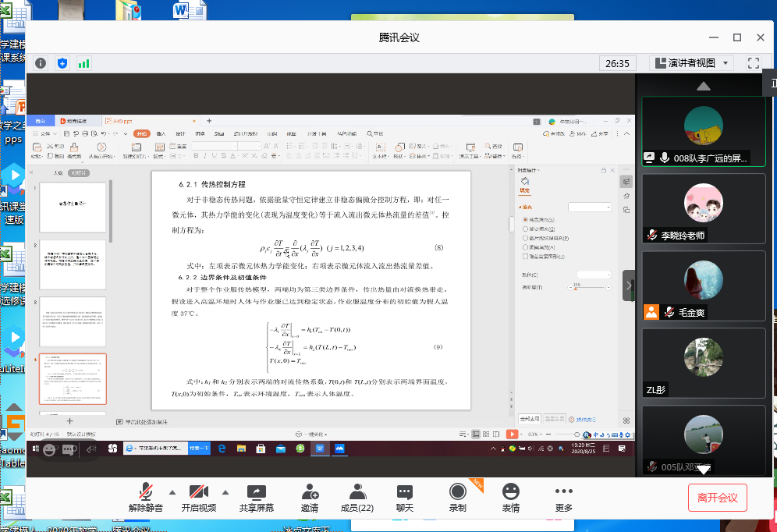Show the 成员(22) participants list
Image resolution: width=777 pixels, height=532 pixels.
[357, 497]
